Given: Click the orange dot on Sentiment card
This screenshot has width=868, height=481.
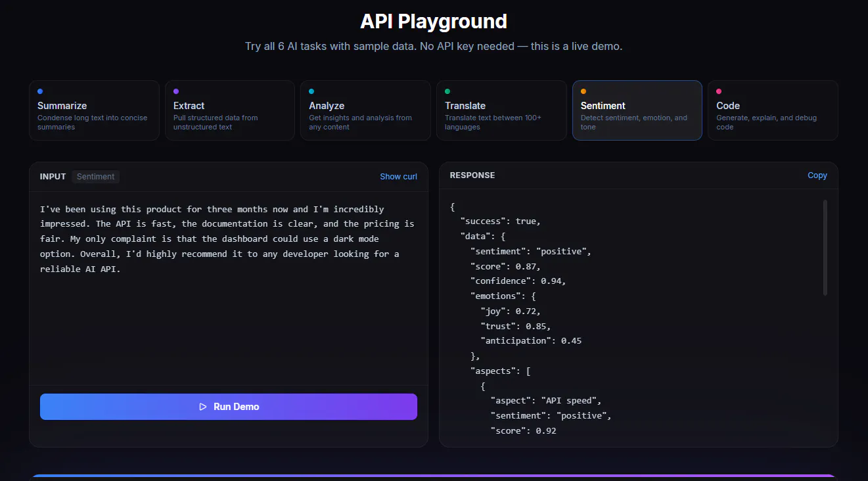Looking at the screenshot, I should click(x=583, y=91).
